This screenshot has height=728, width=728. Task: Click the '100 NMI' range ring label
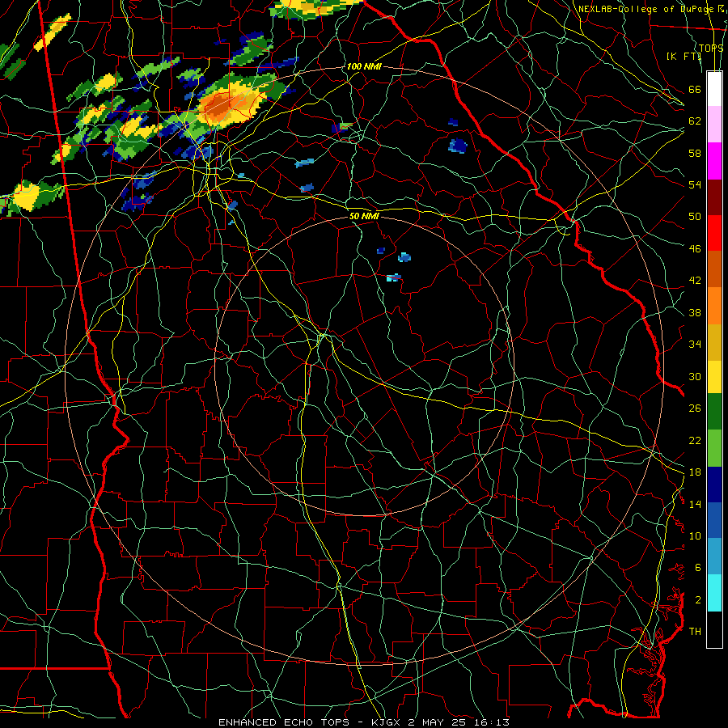click(364, 66)
